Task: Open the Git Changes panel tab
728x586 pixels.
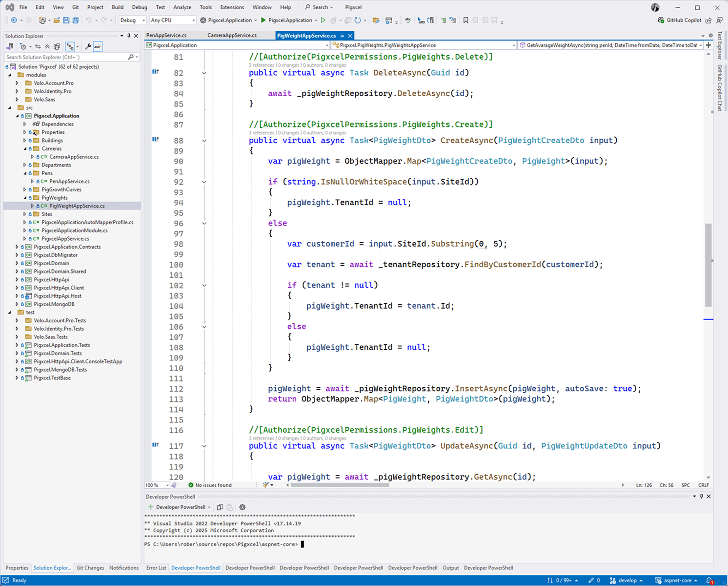Action: click(90, 568)
